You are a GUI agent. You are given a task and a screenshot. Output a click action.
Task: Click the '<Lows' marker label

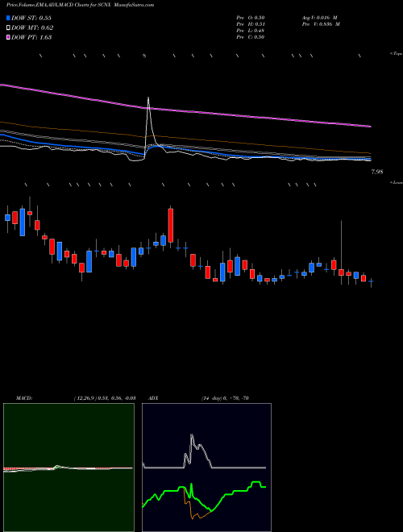tap(397, 182)
